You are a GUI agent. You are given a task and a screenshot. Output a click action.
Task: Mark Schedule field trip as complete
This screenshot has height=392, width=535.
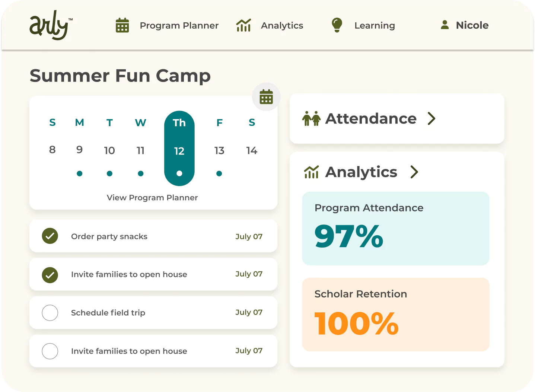coord(50,313)
